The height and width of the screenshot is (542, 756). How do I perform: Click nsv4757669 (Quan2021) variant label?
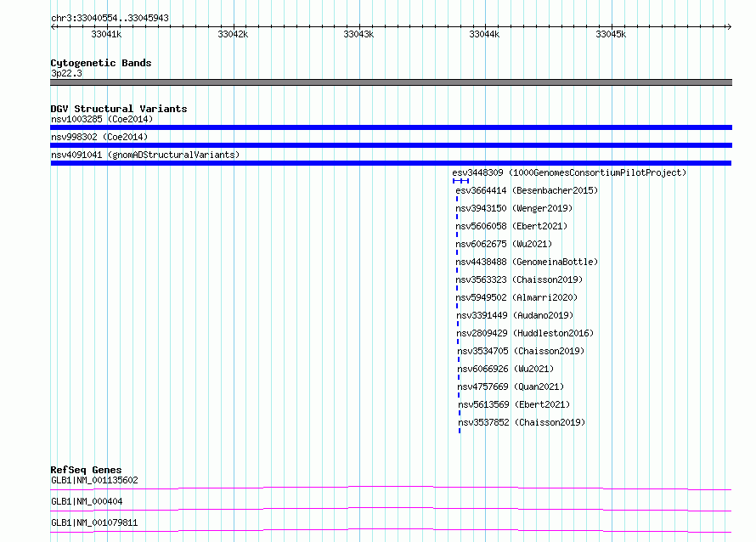tap(511, 387)
